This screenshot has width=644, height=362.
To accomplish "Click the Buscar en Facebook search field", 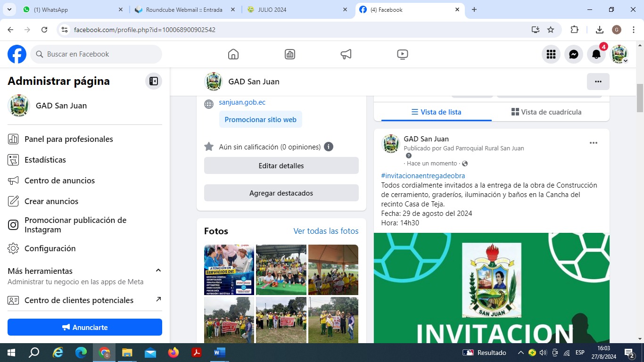I will pyautogui.click(x=97, y=54).
